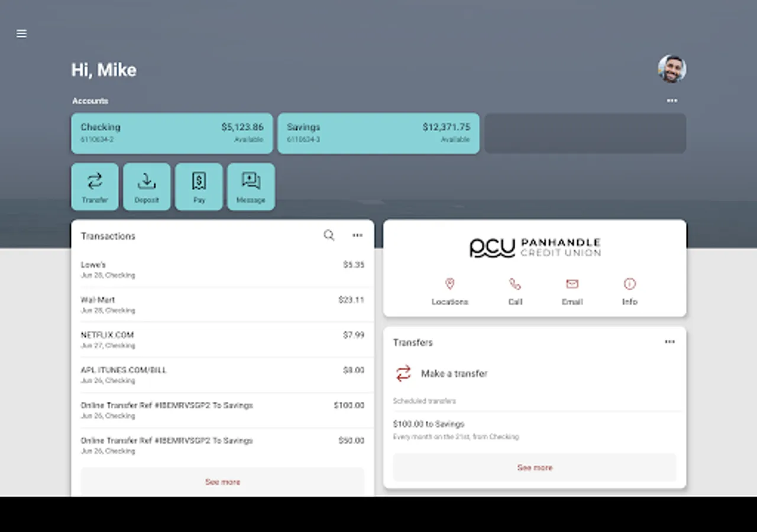
Task: Open the Email envelope icon
Action: click(x=572, y=284)
